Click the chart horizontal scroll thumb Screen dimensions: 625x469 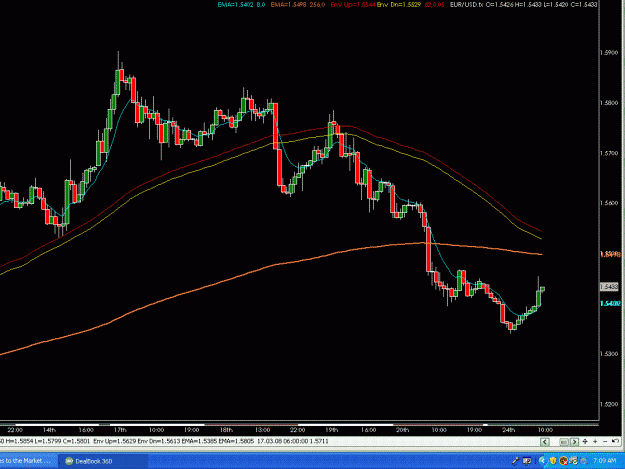[x=564, y=442]
